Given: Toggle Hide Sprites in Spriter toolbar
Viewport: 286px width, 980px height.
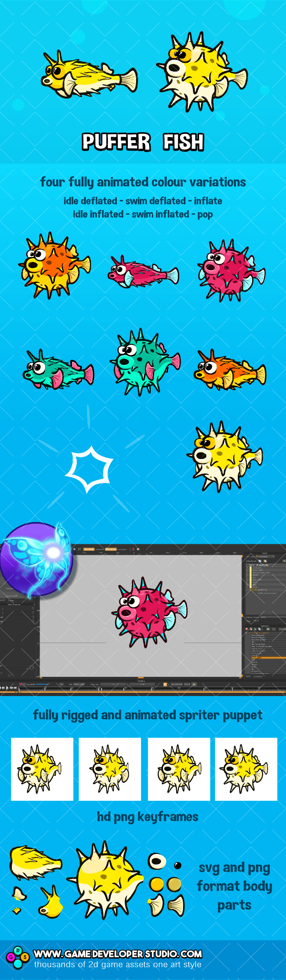Looking at the screenshot, I should point(111,549).
